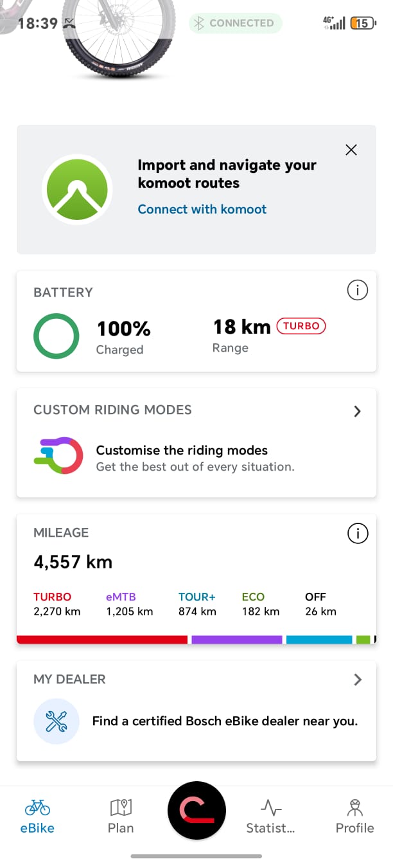Expand My Dealer chevron
The width and height of the screenshot is (393, 868).
pyautogui.click(x=358, y=680)
